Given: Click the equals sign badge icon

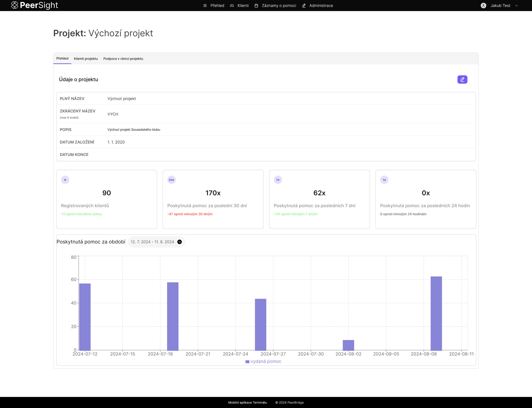Looking at the screenshot, I should click(65, 180).
